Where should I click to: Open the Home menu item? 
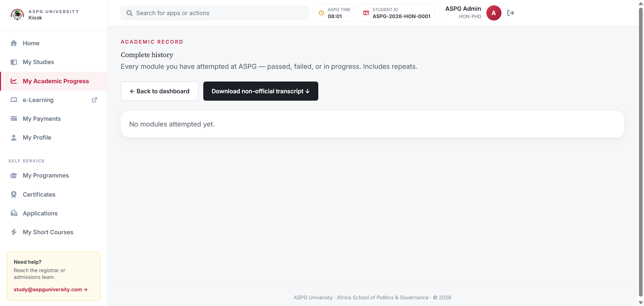(54, 43)
